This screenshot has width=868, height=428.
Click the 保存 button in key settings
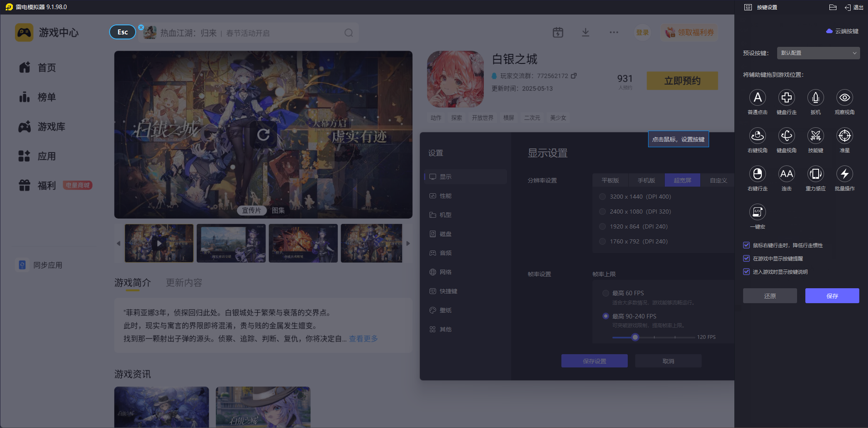pyautogui.click(x=832, y=296)
